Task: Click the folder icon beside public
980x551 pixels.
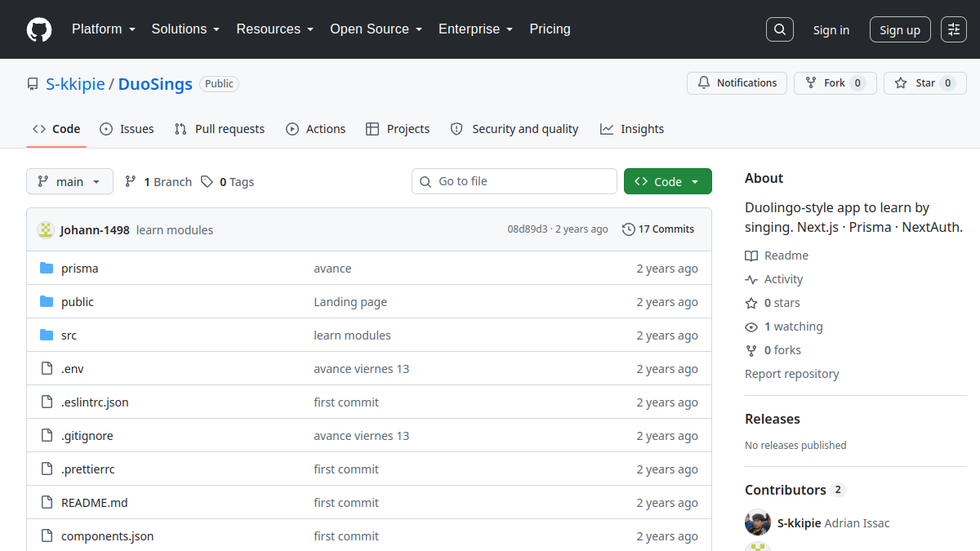Action: coord(47,302)
